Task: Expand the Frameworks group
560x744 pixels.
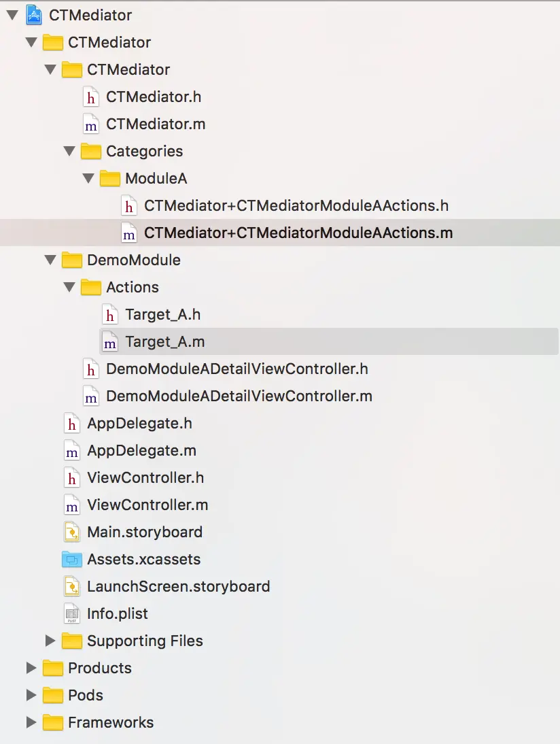Action: point(31,722)
